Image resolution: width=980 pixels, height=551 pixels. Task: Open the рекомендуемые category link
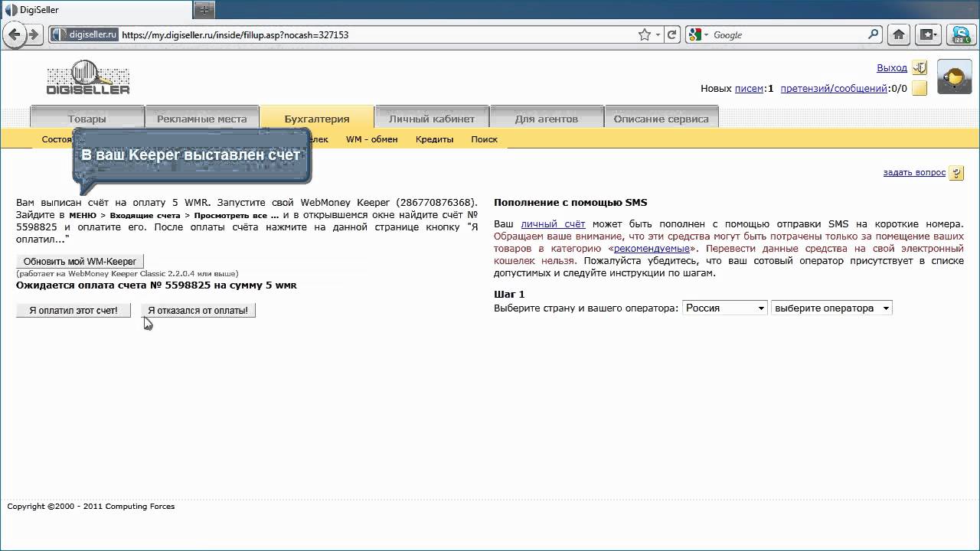pyautogui.click(x=652, y=249)
